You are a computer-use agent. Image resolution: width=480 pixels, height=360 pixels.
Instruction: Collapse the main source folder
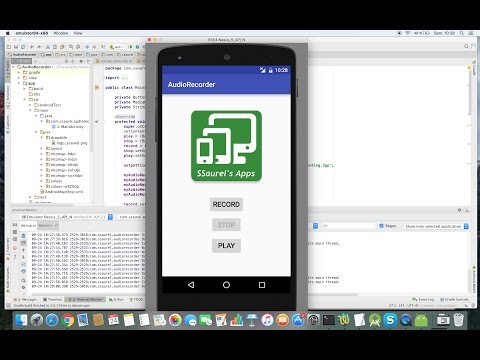30,110
